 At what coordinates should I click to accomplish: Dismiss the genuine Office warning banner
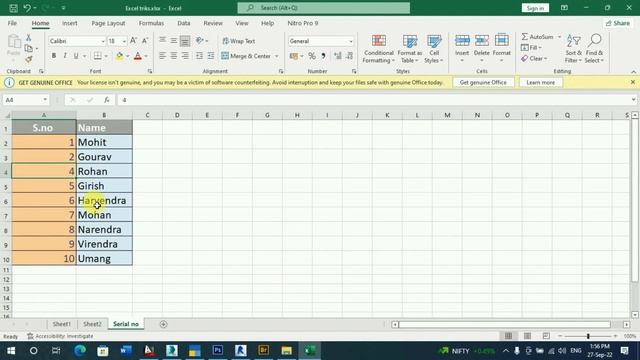(x=633, y=82)
